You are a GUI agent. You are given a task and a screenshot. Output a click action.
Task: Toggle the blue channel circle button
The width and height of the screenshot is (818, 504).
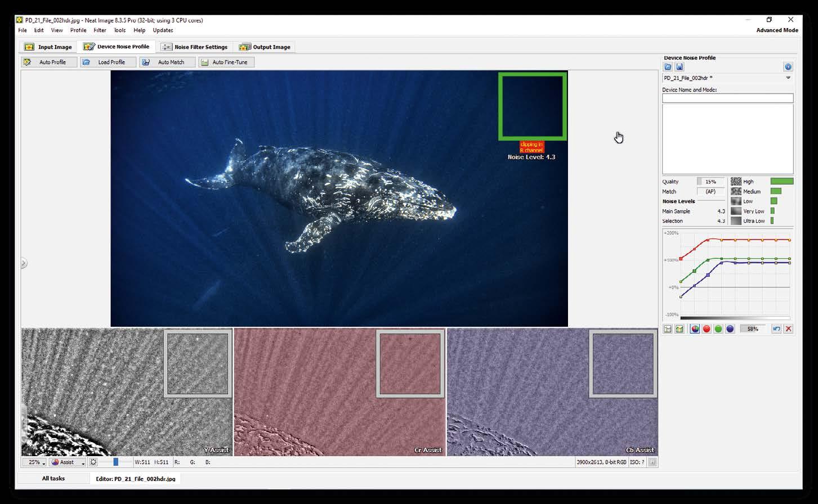[x=730, y=329]
